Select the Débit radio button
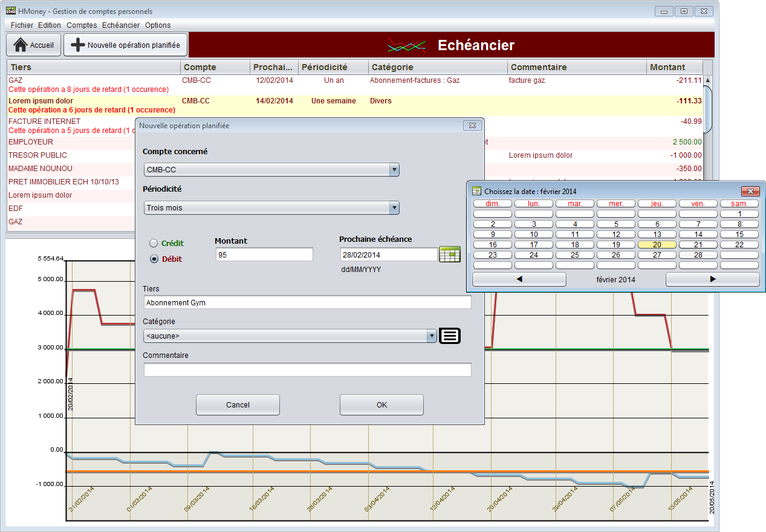The image size is (766, 532). pyautogui.click(x=154, y=259)
